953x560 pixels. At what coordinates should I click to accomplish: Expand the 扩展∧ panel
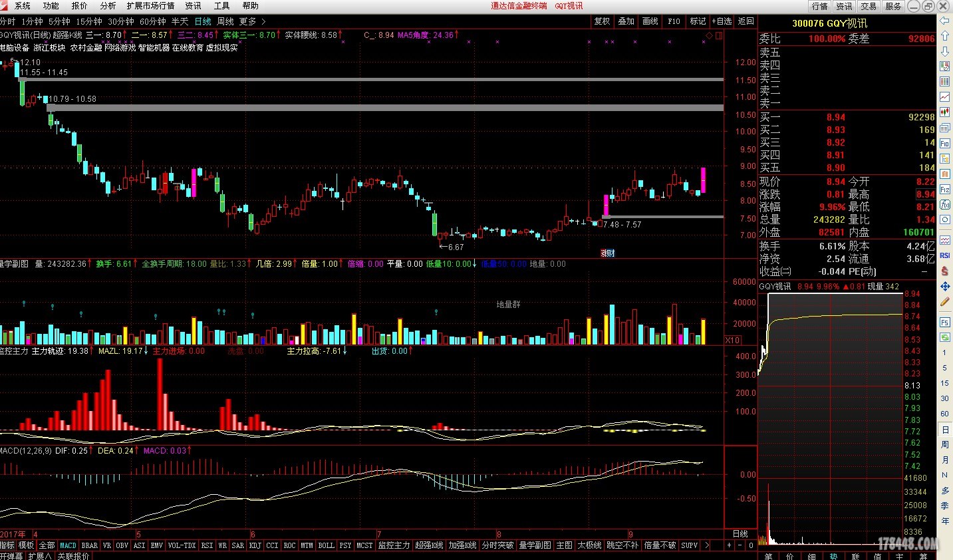(x=39, y=556)
